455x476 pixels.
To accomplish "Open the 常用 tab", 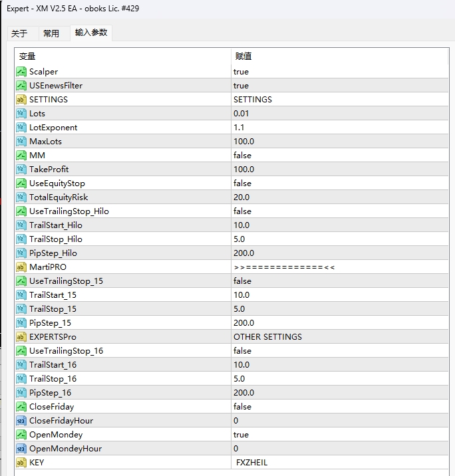I will [51, 33].
